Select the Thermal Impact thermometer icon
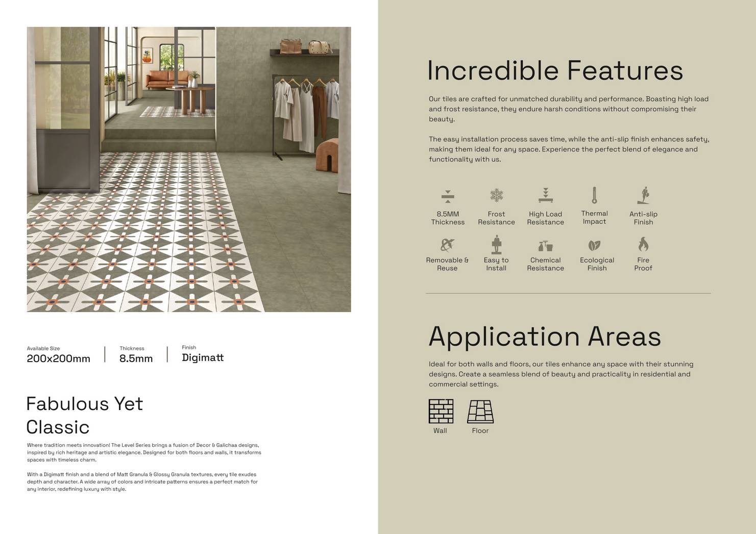Image resolution: width=756 pixels, height=534 pixels. 594,195
